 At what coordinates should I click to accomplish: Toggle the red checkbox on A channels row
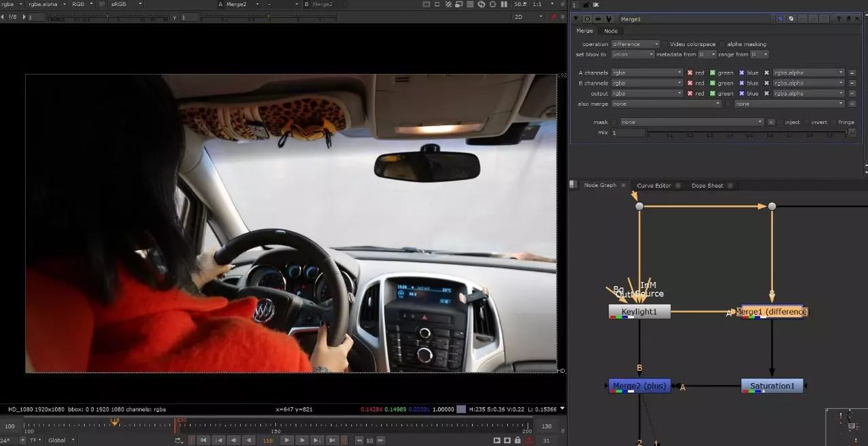tap(690, 73)
